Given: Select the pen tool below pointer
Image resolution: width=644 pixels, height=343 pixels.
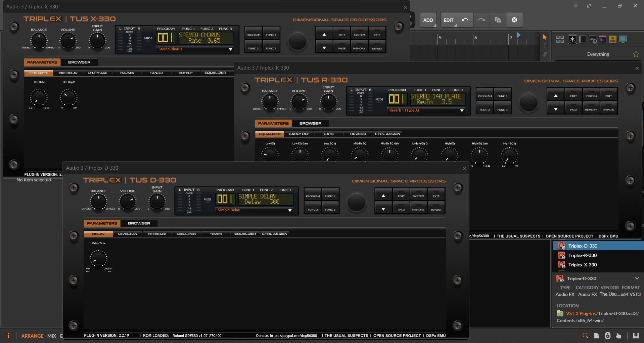Looking at the screenshot, I should (x=545, y=54).
